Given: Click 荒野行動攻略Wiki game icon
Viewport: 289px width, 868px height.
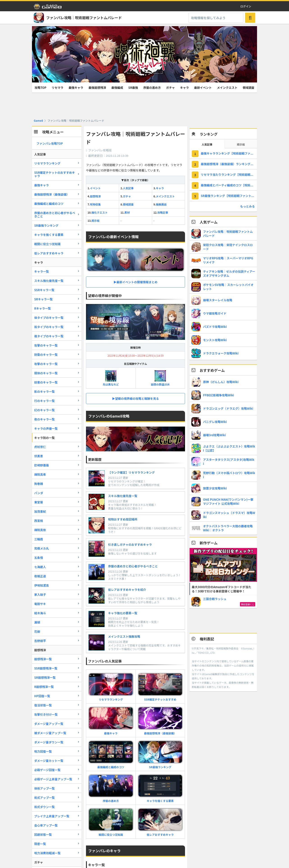Looking at the screenshot, I should pos(196,475).
